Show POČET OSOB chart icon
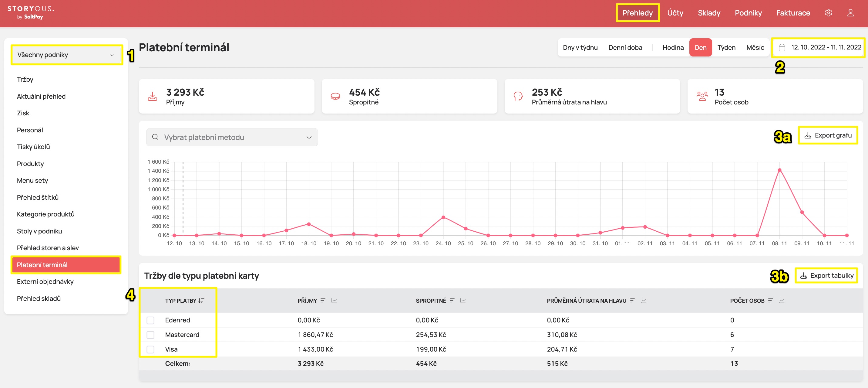868x388 pixels. click(781, 301)
